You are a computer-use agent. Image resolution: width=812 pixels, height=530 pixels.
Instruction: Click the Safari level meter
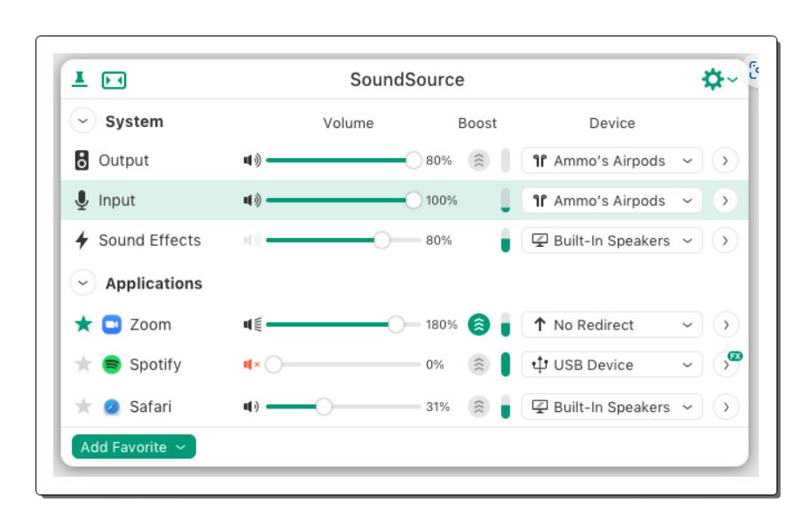[x=506, y=407]
